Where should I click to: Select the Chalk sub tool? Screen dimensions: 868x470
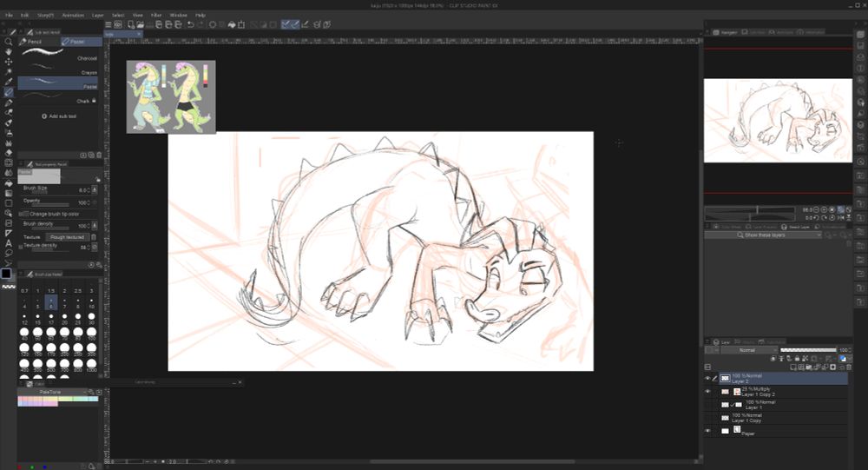[58, 98]
